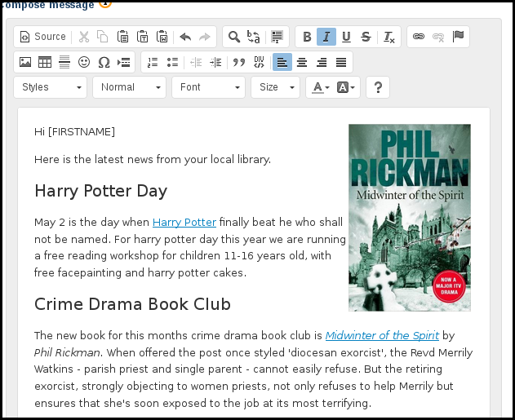The height and width of the screenshot is (420, 515).
Task: Insert a table
Action: coord(45,62)
